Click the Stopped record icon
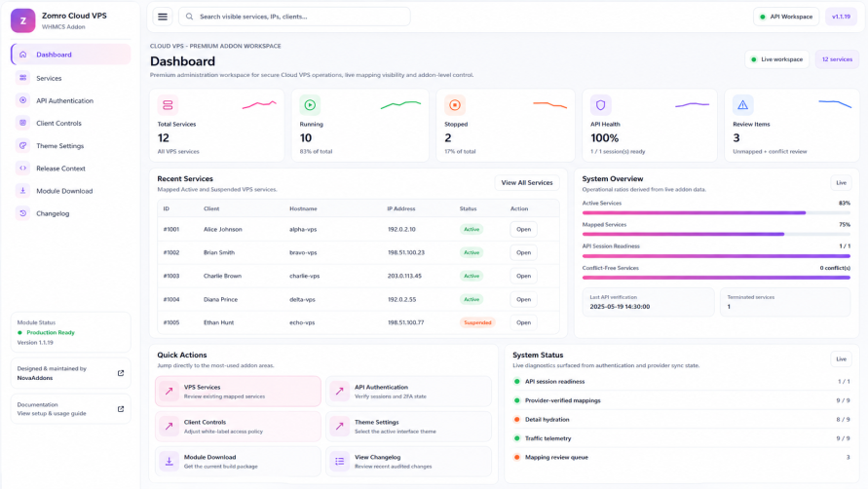Viewport: 868px width, 489px height. [x=455, y=104]
